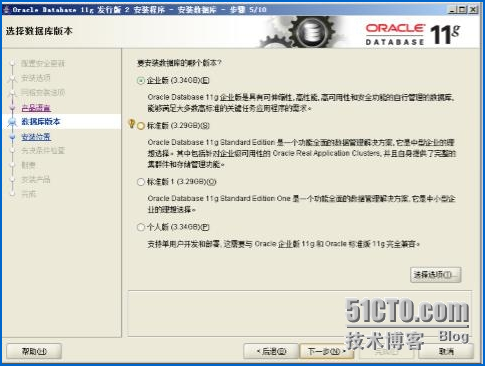Open the 产品语言 step link

(x=36, y=108)
